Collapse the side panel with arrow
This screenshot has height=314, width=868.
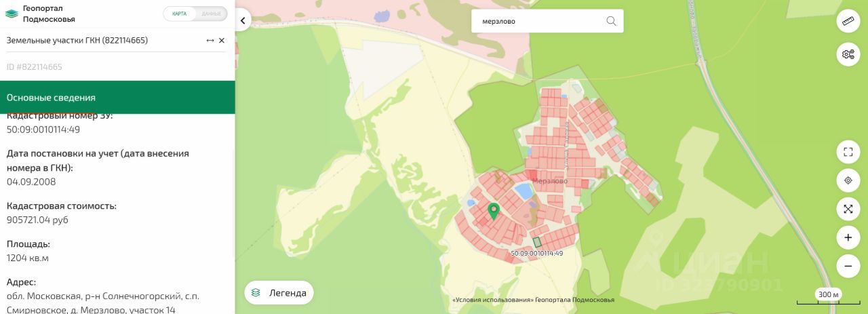coord(242,21)
